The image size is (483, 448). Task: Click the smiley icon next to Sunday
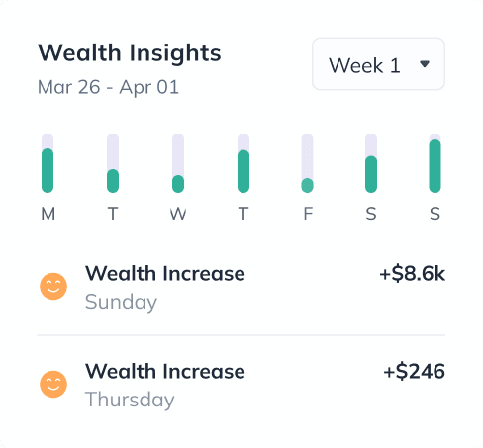point(53,286)
